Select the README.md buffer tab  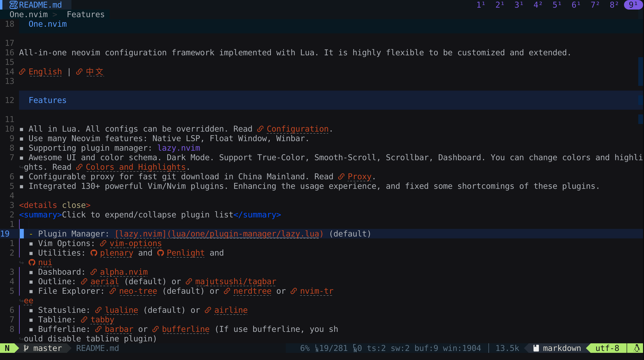(x=40, y=5)
